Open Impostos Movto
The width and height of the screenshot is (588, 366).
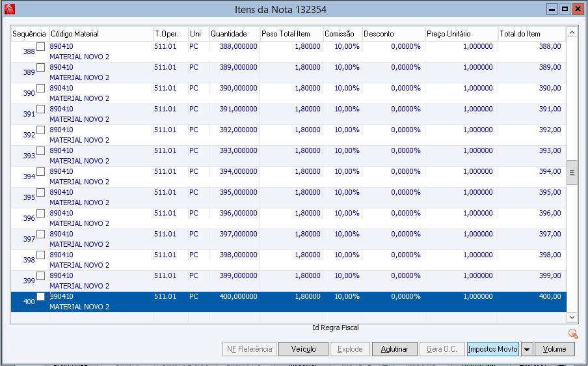(x=493, y=349)
